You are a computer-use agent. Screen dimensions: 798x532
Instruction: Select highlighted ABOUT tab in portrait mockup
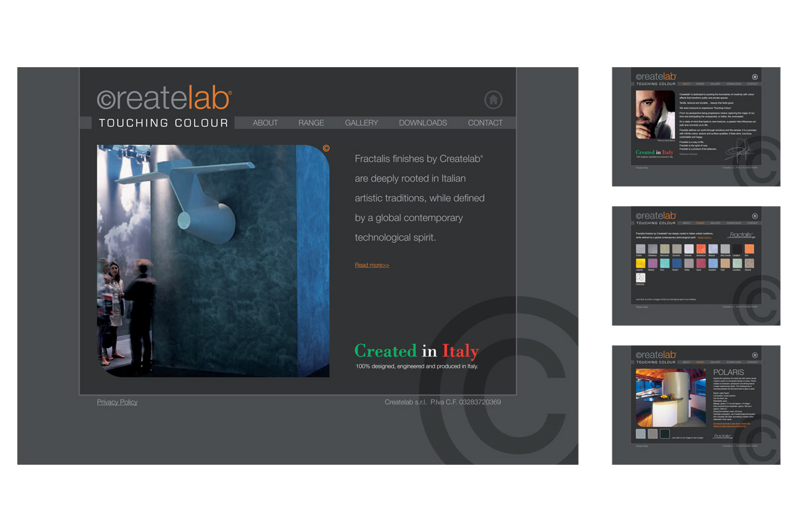pyautogui.click(x=686, y=84)
